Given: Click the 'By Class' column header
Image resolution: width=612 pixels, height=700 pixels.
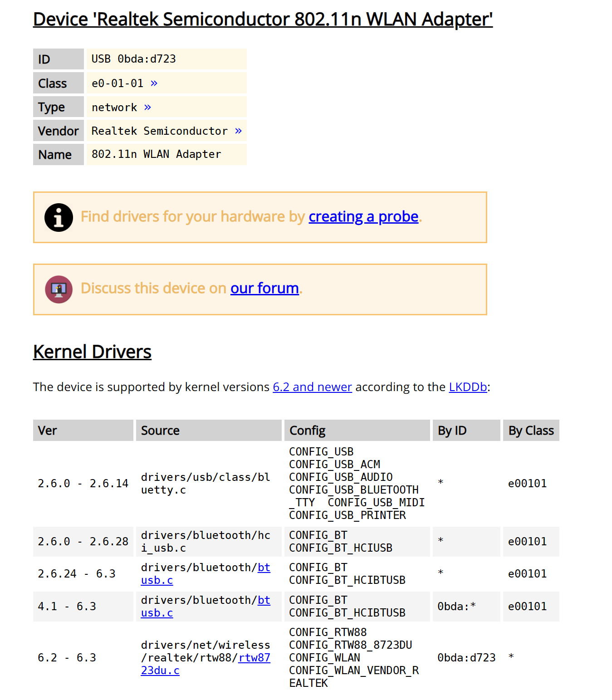Looking at the screenshot, I should (531, 431).
